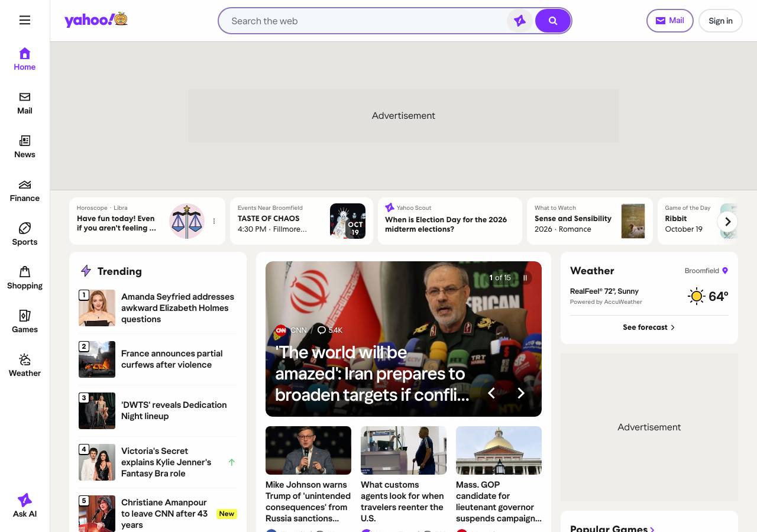Open Shopping in the sidebar
Screen dimensions: 757x532
click(x=25, y=278)
